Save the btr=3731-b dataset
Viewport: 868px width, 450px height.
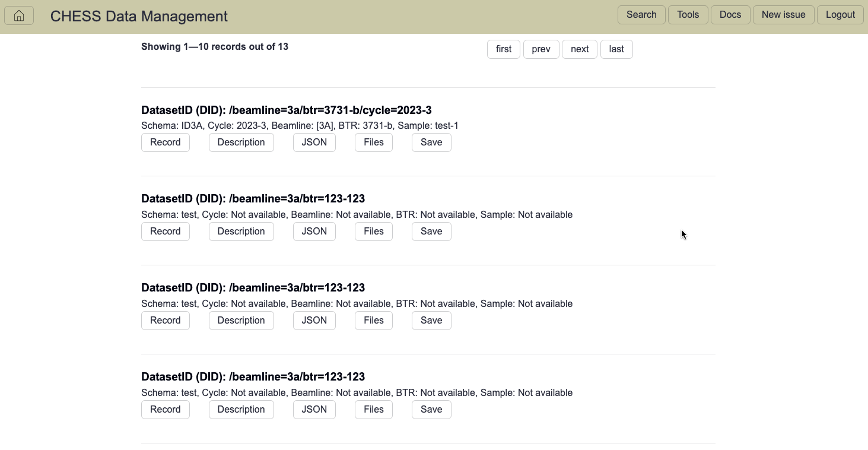click(431, 142)
